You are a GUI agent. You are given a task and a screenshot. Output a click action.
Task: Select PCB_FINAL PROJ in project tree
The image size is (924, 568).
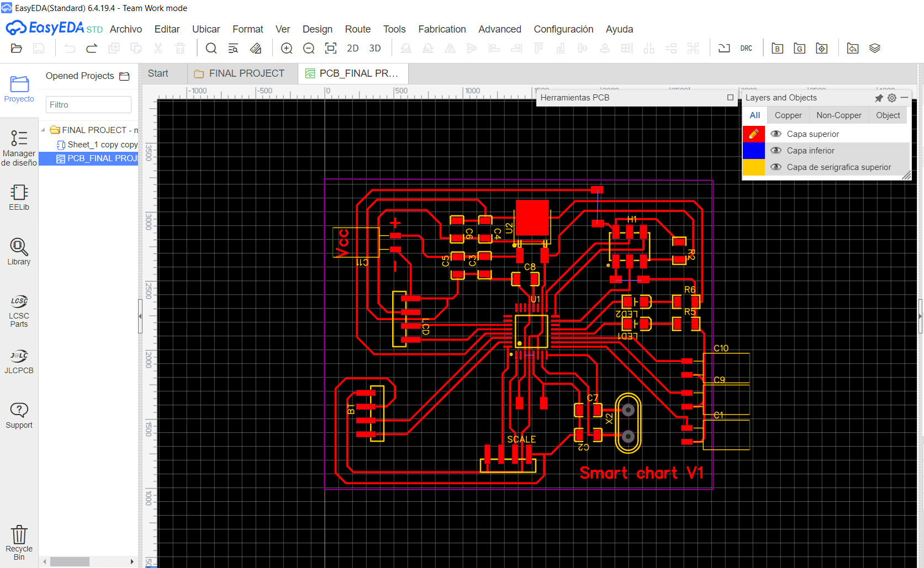(88, 158)
